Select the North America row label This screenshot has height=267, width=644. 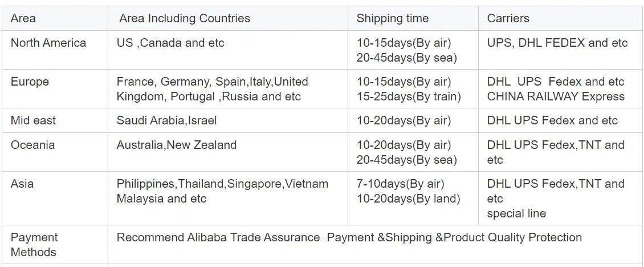(48, 43)
